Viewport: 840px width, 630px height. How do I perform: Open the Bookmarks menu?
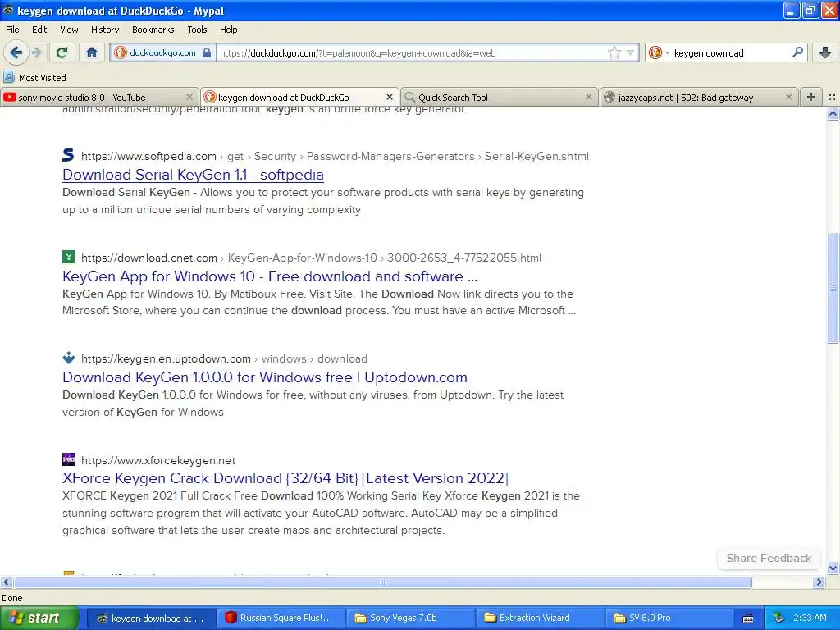click(153, 30)
